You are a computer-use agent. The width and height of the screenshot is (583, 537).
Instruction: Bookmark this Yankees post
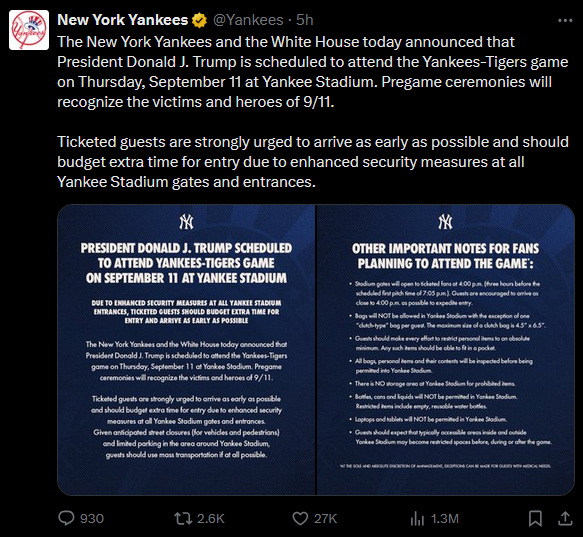pyautogui.click(x=535, y=518)
